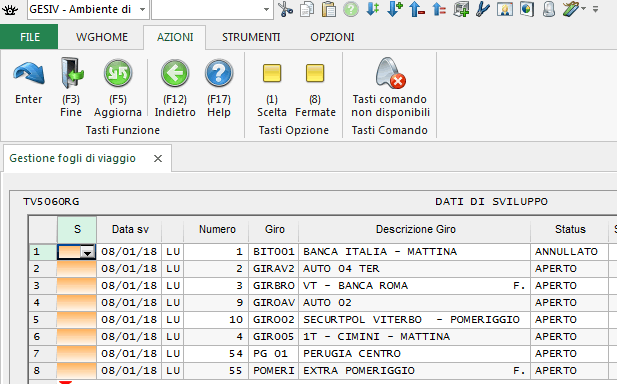The image size is (617, 384).
Task: Click the blue up arrow with minus icon
Action: (x=417, y=9)
